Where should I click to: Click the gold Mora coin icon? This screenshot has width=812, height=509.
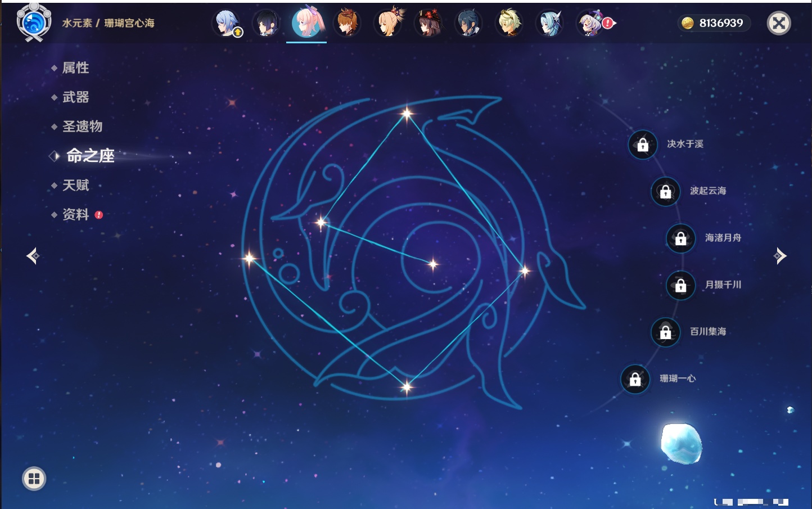click(x=687, y=23)
